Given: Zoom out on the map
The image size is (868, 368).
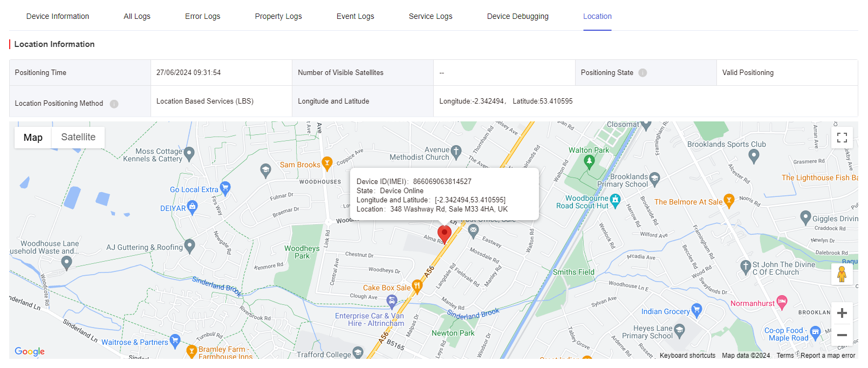Looking at the screenshot, I should [x=842, y=335].
